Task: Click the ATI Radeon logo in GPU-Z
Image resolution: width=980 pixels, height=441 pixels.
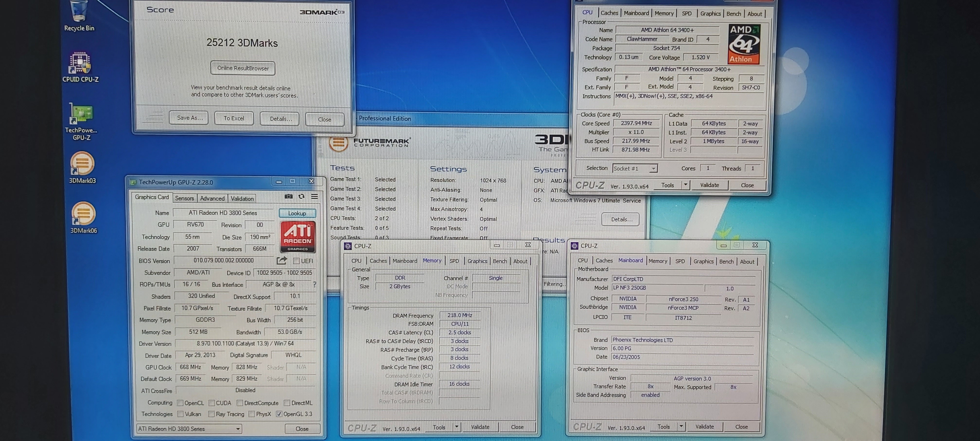Action: [298, 237]
